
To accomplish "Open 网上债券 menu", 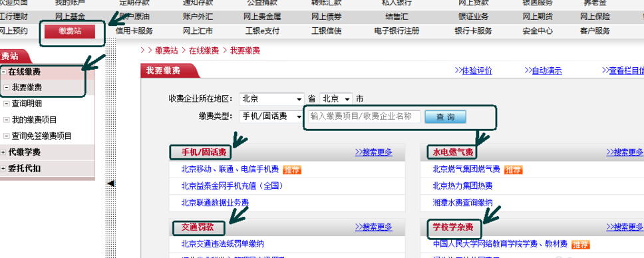I will point(326,17).
